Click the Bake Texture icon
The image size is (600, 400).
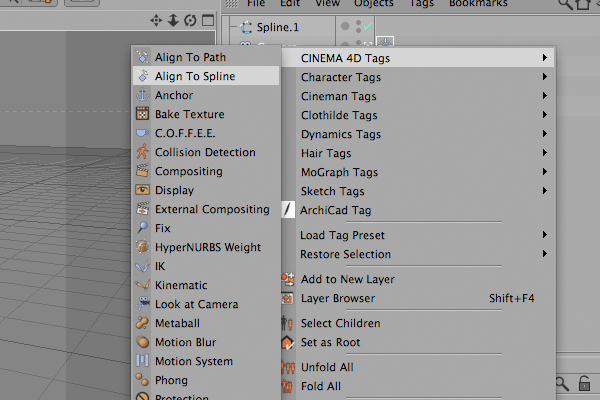pos(142,114)
